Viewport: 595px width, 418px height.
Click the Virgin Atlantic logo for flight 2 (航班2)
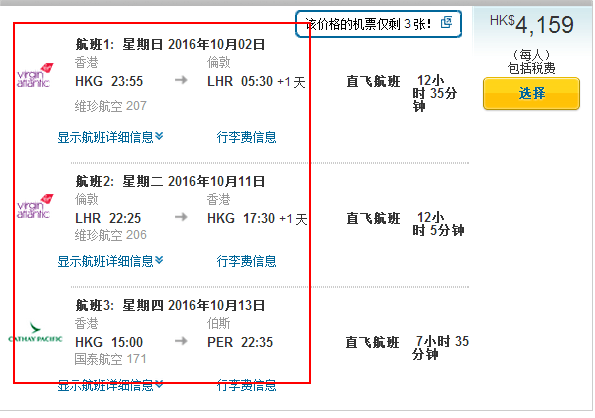(x=35, y=206)
